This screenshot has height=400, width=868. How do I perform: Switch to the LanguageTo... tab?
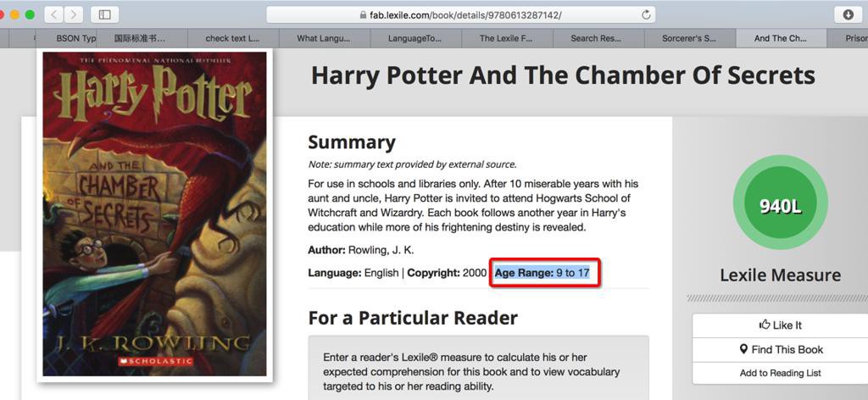(415, 38)
